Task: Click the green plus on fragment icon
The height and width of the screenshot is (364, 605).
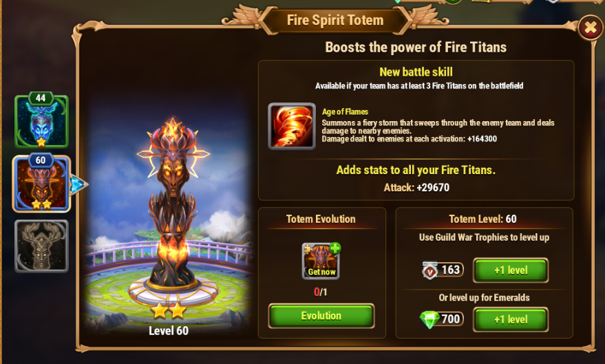Action: [335, 248]
